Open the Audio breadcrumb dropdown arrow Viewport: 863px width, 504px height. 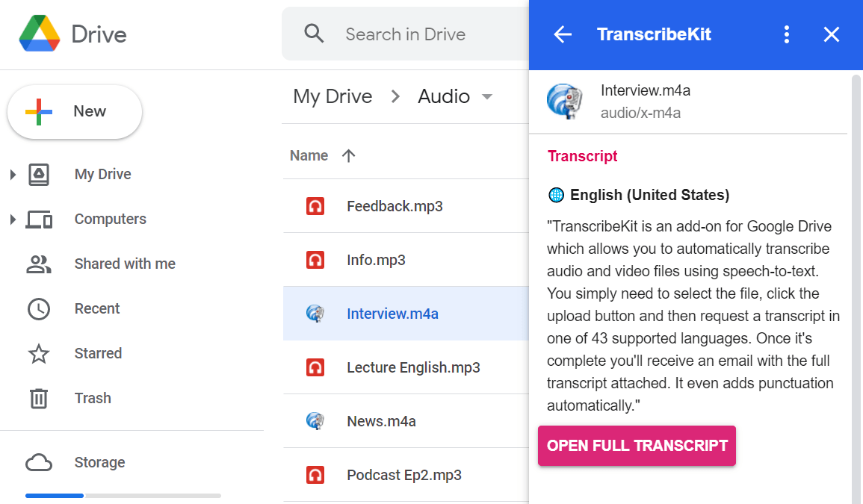click(486, 97)
